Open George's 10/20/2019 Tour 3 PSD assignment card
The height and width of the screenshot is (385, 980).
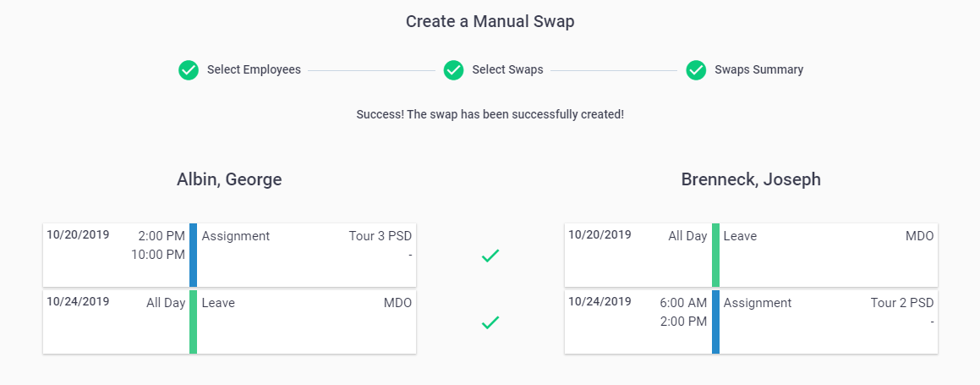point(229,255)
